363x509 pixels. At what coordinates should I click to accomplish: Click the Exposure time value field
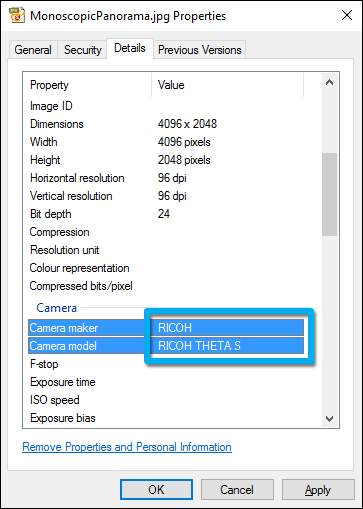[227, 382]
